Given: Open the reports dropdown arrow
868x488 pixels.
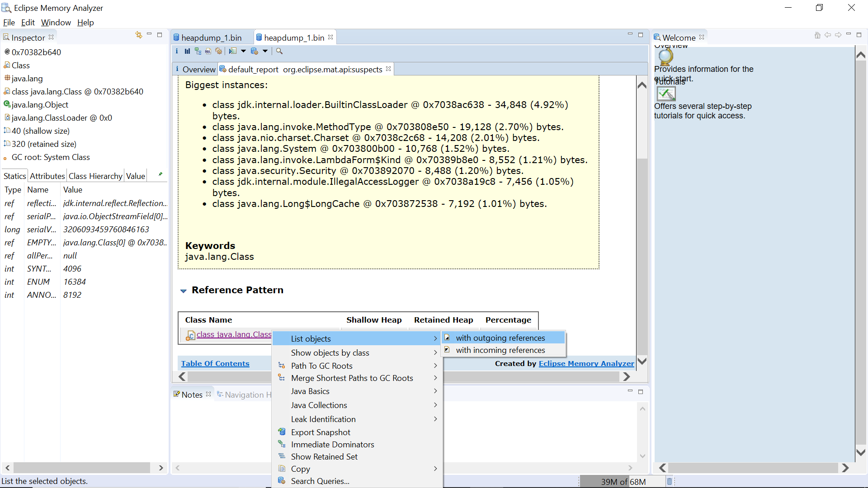Looking at the screenshot, I should coord(243,52).
